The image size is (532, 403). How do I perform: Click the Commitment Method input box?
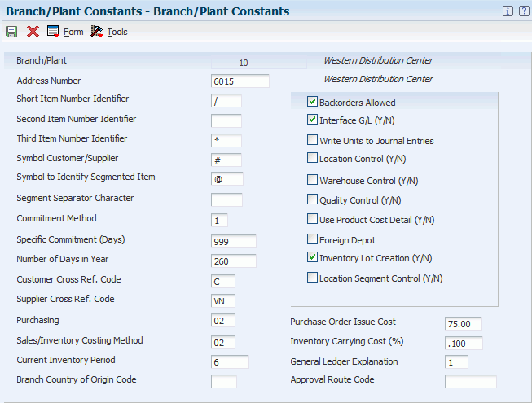click(219, 221)
